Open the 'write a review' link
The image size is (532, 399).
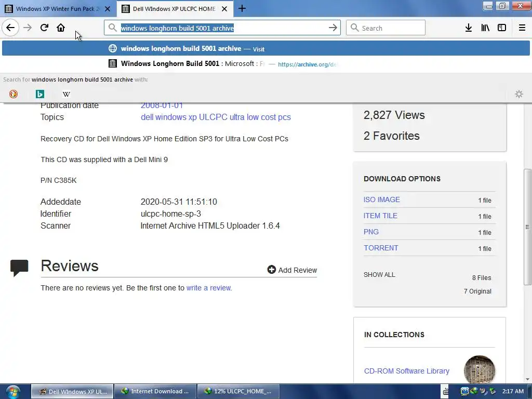coord(209,288)
